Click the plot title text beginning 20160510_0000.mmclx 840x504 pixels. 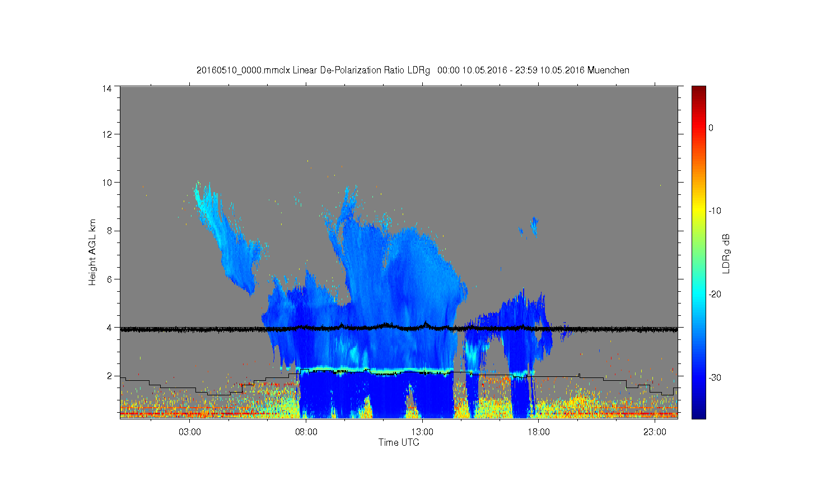pyautogui.click(x=413, y=71)
